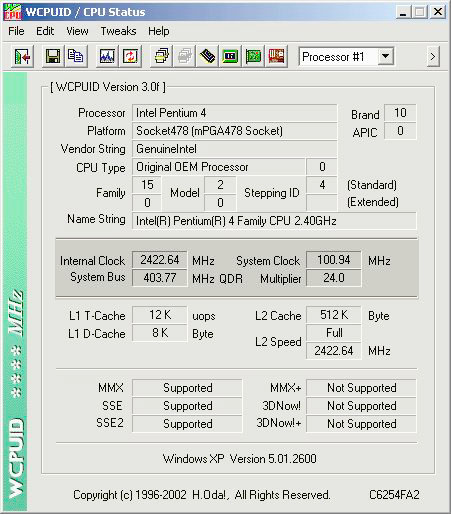Click 'Windows XP Version 5.01.2600' text
The width and height of the screenshot is (451, 514).
click(239, 459)
